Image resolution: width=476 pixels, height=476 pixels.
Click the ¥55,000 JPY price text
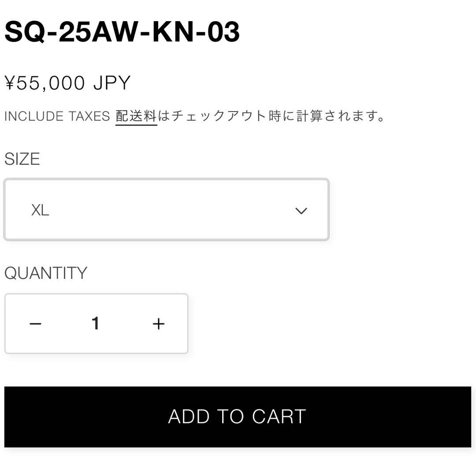tap(66, 82)
